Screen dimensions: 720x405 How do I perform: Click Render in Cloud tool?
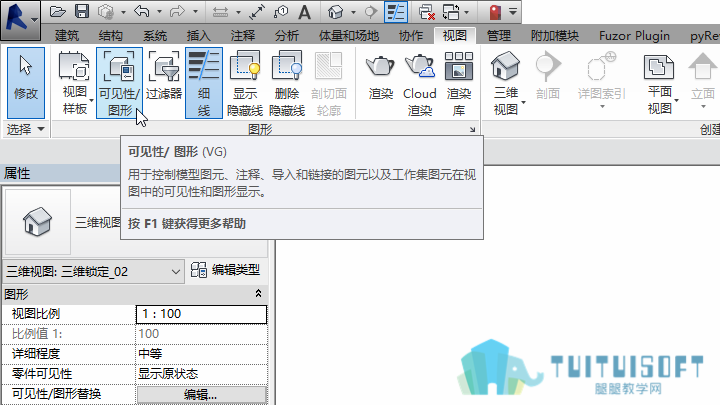point(420,83)
